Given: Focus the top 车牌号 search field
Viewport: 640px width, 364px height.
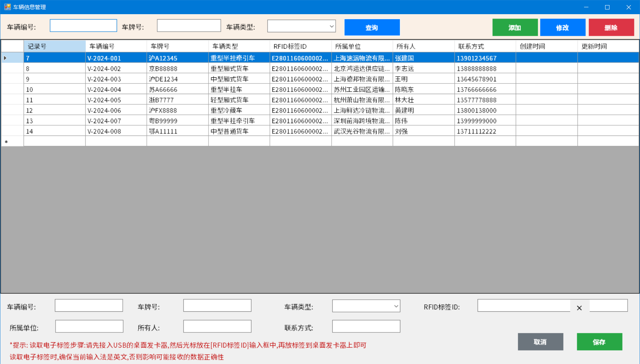Looking at the screenshot, I should coord(189,25).
